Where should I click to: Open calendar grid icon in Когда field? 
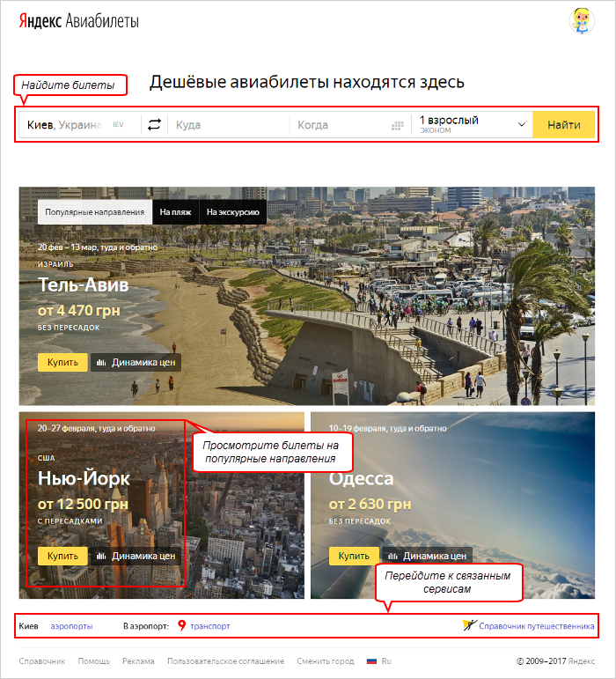tap(397, 126)
